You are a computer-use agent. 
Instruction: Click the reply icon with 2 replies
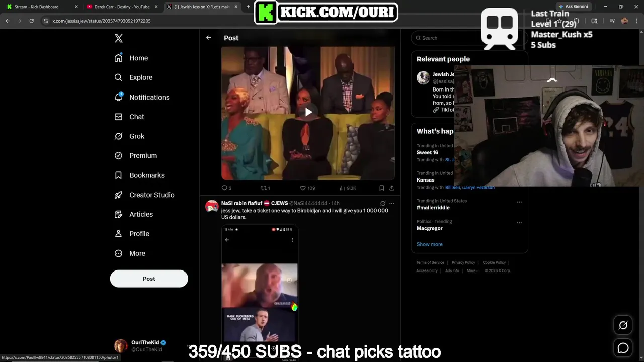(x=226, y=188)
